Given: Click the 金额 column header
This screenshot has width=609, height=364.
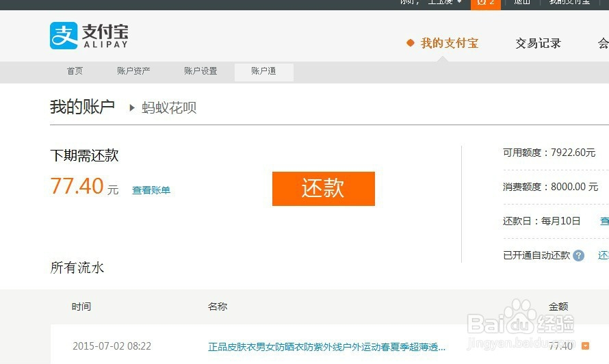Looking at the screenshot, I should [558, 307].
